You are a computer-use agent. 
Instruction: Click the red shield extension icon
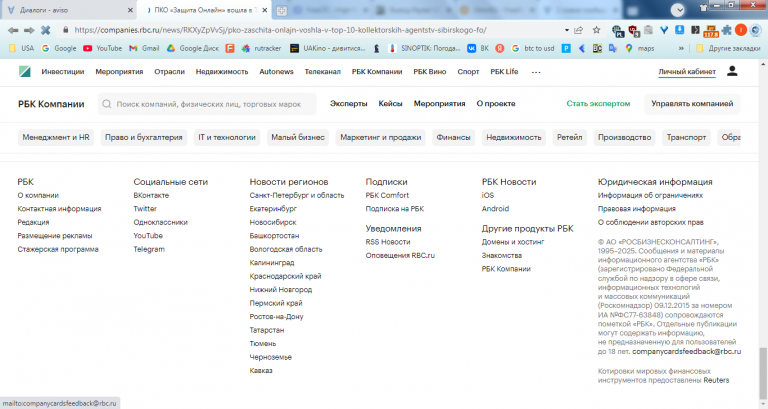point(634,31)
